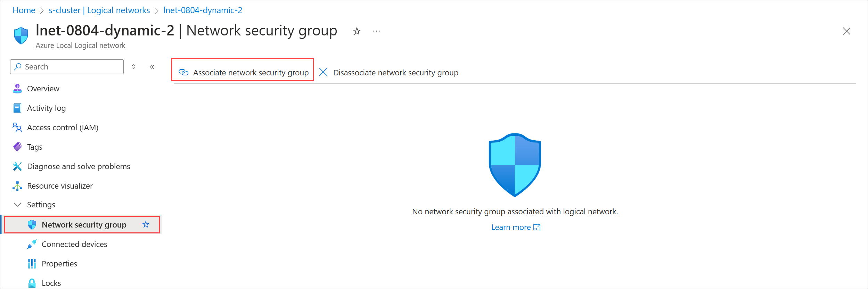Select the purple Tags icon
This screenshot has height=289, width=868.
tap(17, 147)
